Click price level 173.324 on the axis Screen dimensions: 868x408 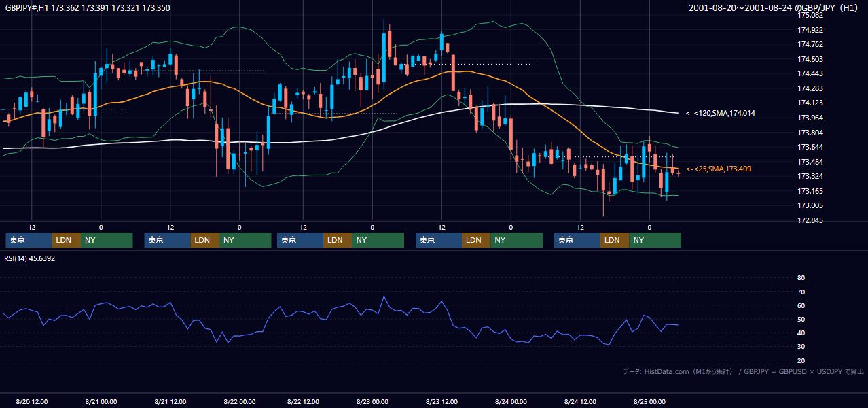pos(810,176)
